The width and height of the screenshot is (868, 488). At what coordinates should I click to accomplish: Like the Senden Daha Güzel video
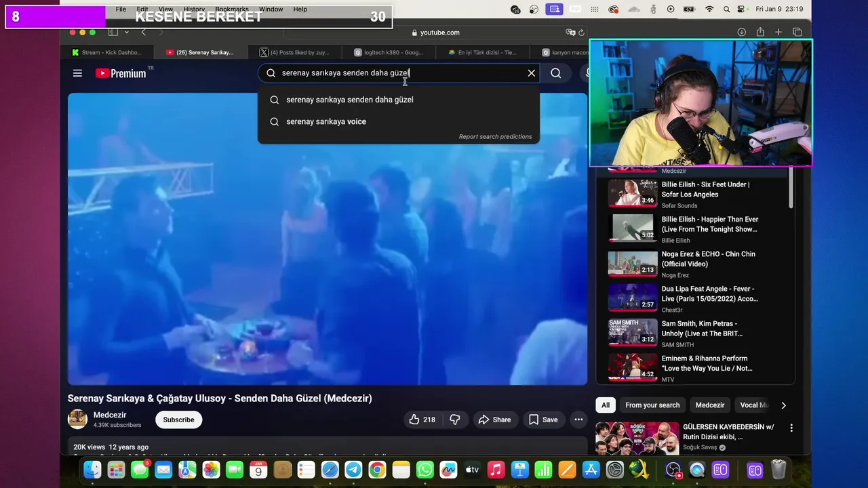(x=422, y=420)
